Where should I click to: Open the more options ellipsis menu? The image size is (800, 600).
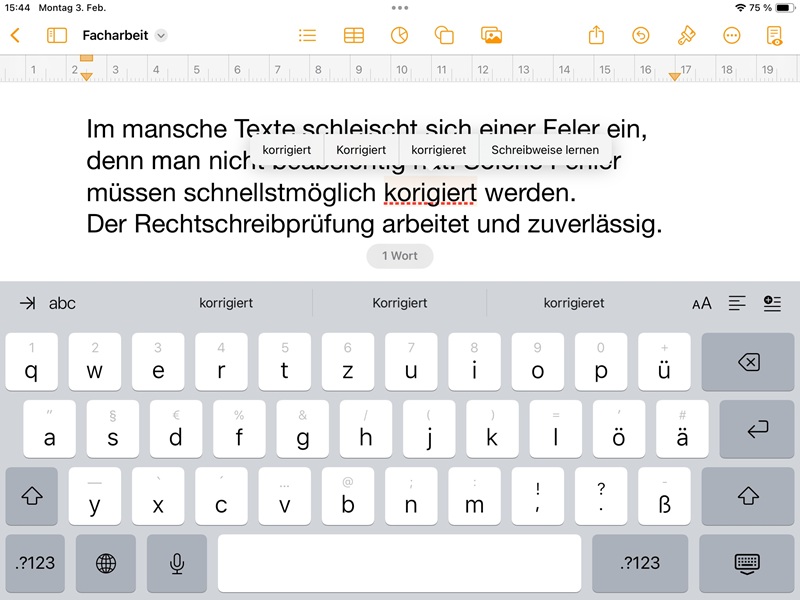coord(732,35)
